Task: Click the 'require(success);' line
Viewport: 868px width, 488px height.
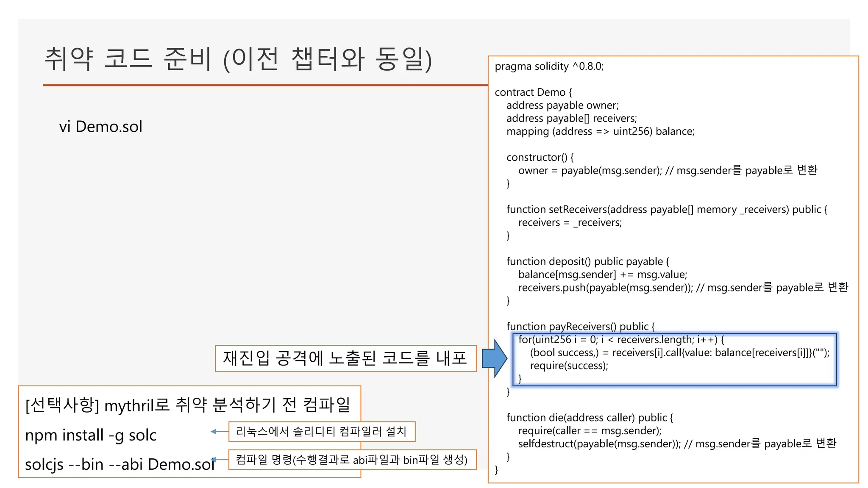Action: tap(569, 366)
